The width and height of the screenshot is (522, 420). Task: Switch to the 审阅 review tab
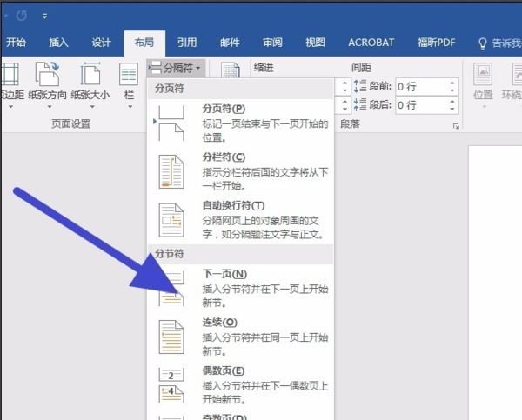272,43
